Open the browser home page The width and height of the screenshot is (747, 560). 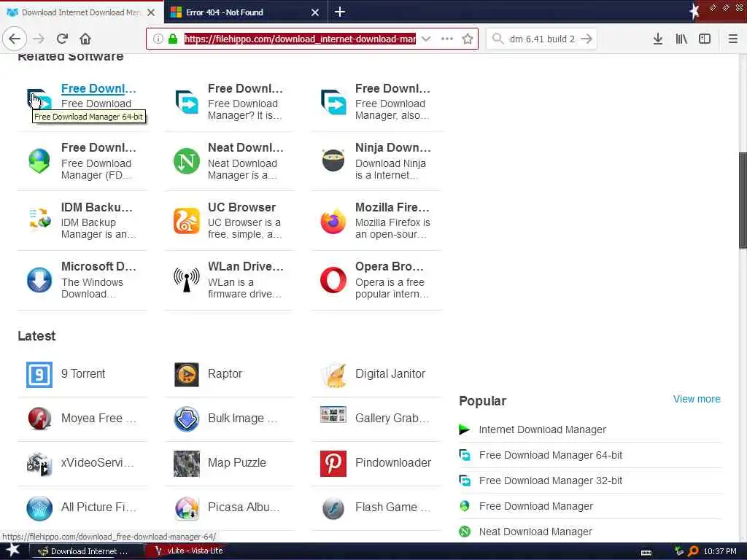(x=85, y=39)
